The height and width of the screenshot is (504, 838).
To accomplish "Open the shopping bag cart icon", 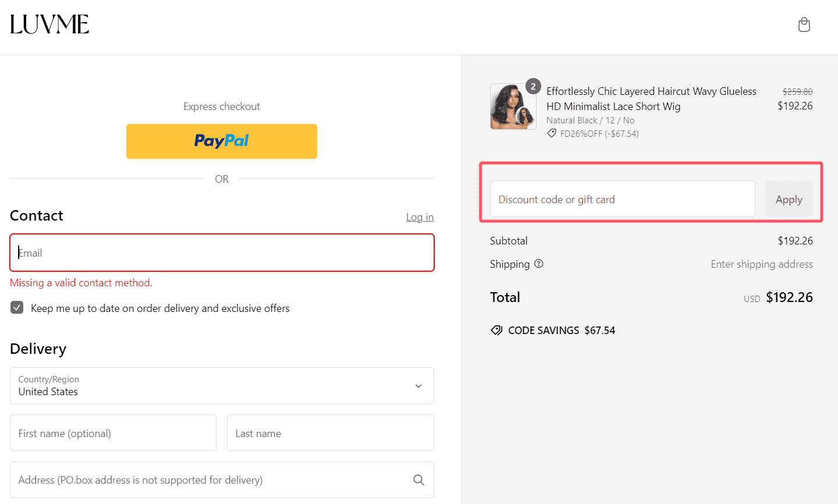I will click(x=804, y=24).
